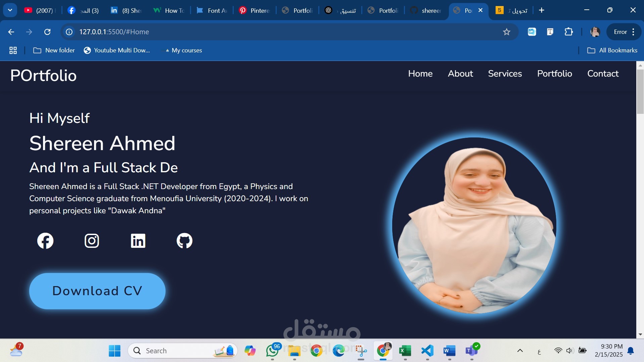Click the Download CV button
The image size is (644, 362).
click(x=97, y=291)
